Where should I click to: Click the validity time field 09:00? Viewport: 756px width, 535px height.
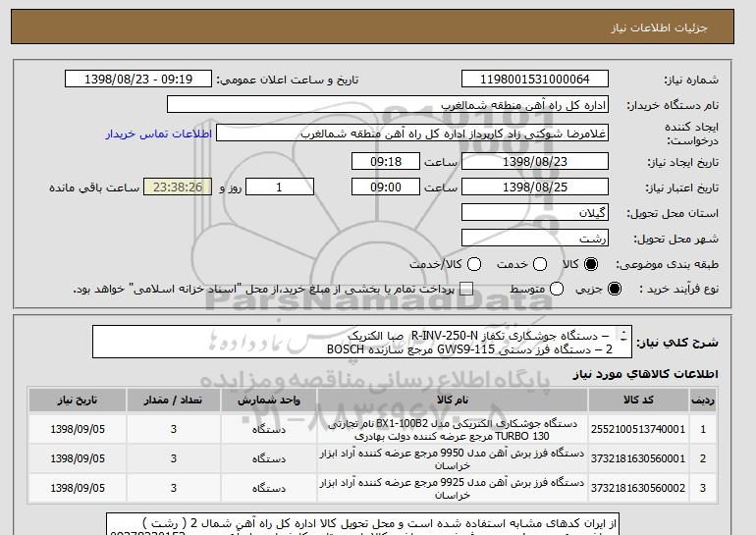tap(386, 187)
